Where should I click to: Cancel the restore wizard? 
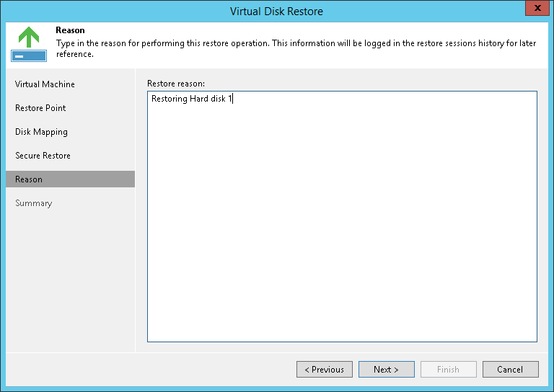click(510, 370)
